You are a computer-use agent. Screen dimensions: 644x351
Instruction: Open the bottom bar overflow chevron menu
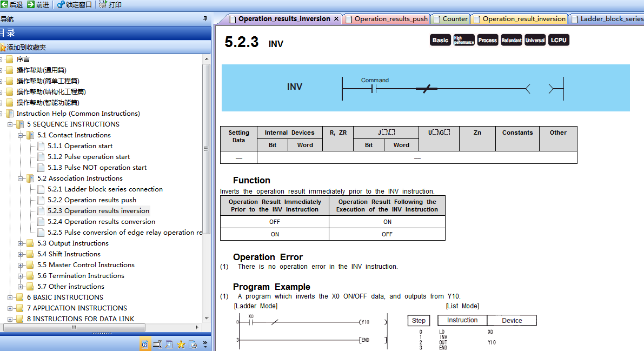tap(205, 344)
